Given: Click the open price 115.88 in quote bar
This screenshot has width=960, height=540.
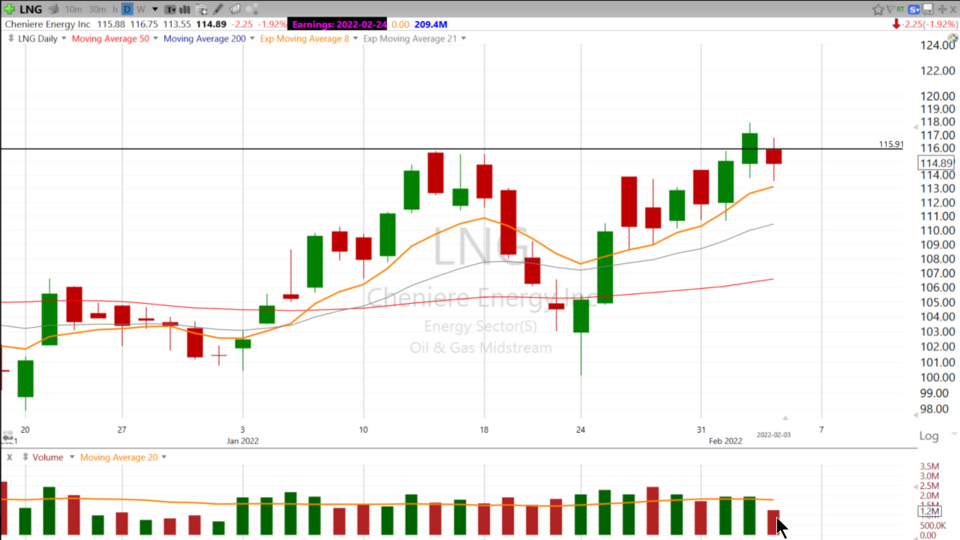Looking at the screenshot, I should [111, 24].
